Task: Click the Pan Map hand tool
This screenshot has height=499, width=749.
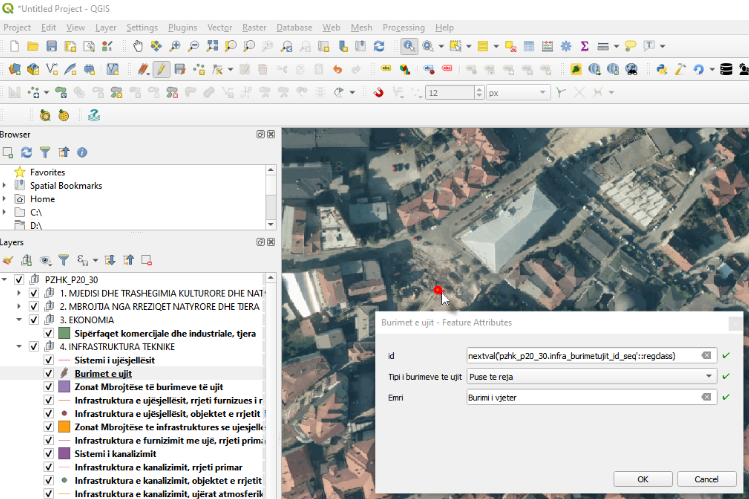Action: [137, 46]
